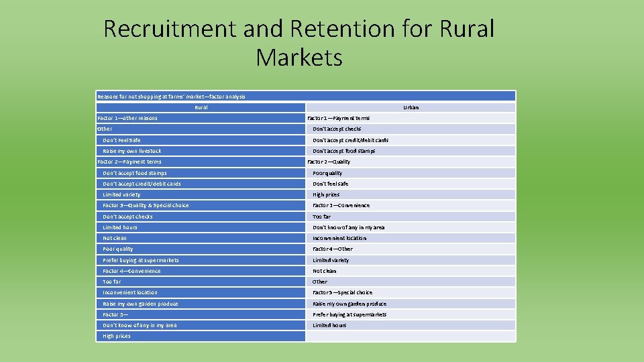Select 'Factor 4—Convenience' in Rural column
Image resolution: width=644 pixels, height=362 pixels.
pyautogui.click(x=201, y=271)
